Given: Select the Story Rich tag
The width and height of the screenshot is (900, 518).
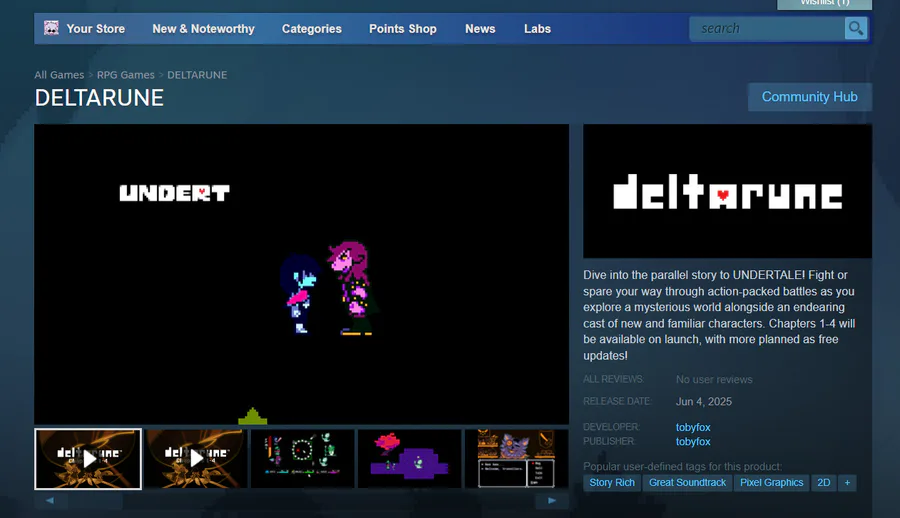Looking at the screenshot, I should pos(612,482).
